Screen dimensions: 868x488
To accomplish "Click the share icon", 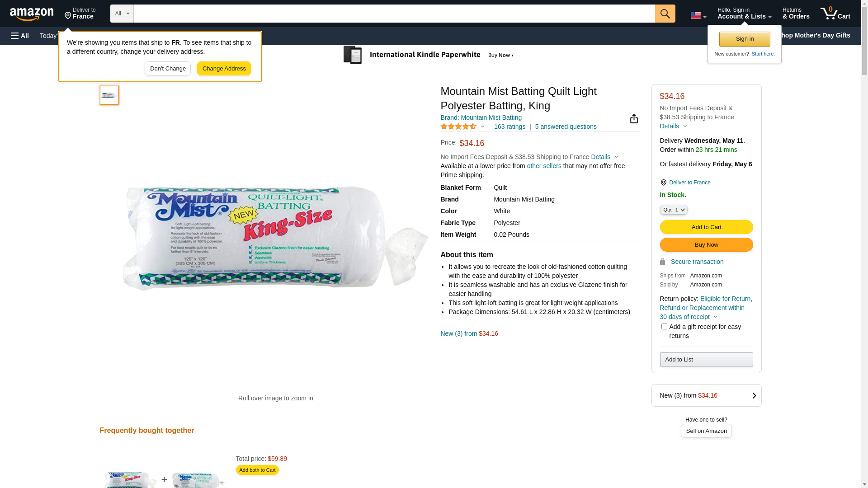I will point(634,119).
